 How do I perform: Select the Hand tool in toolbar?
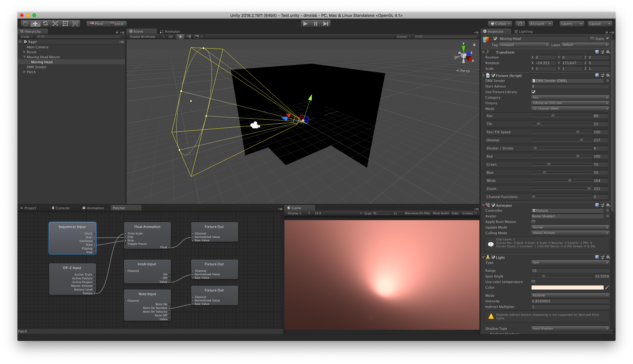click(x=25, y=24)
